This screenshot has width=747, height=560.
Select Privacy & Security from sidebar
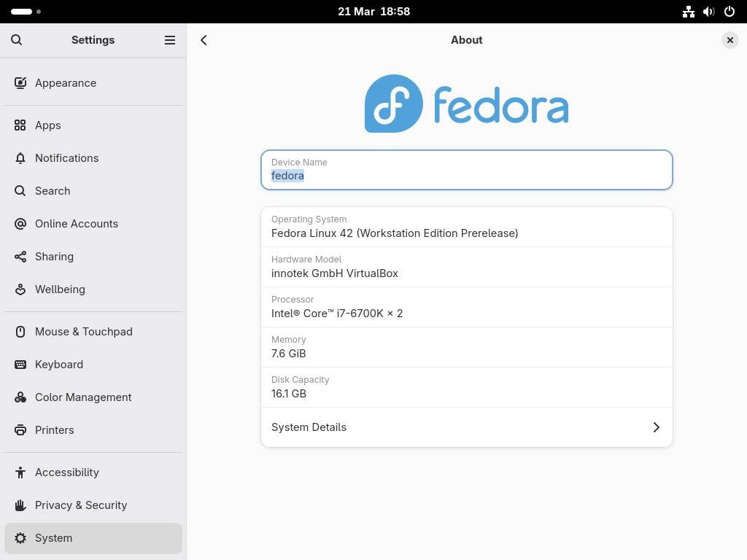point(80,505)
